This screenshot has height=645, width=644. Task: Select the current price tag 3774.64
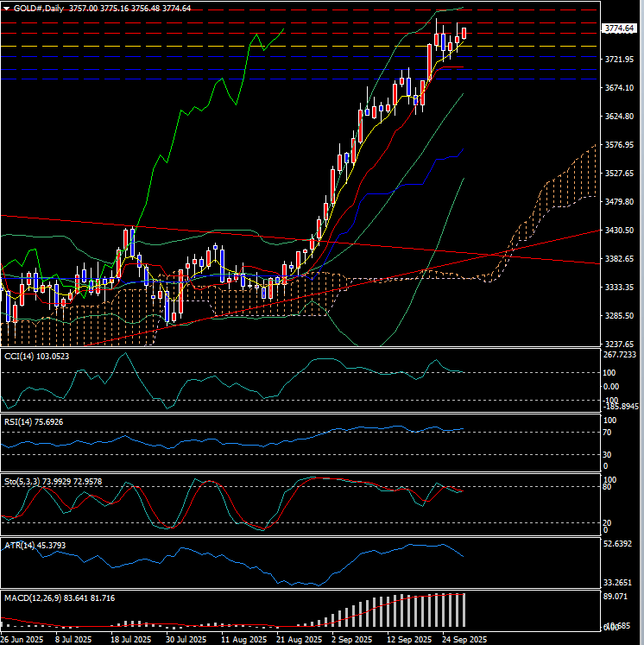click(x=621, y=28)
